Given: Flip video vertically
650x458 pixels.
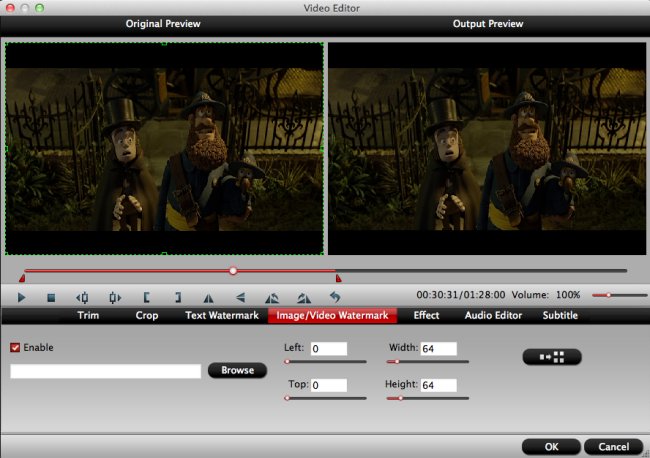Looking at the screenshot, I should pyautogui.click(x=240, y=297).
